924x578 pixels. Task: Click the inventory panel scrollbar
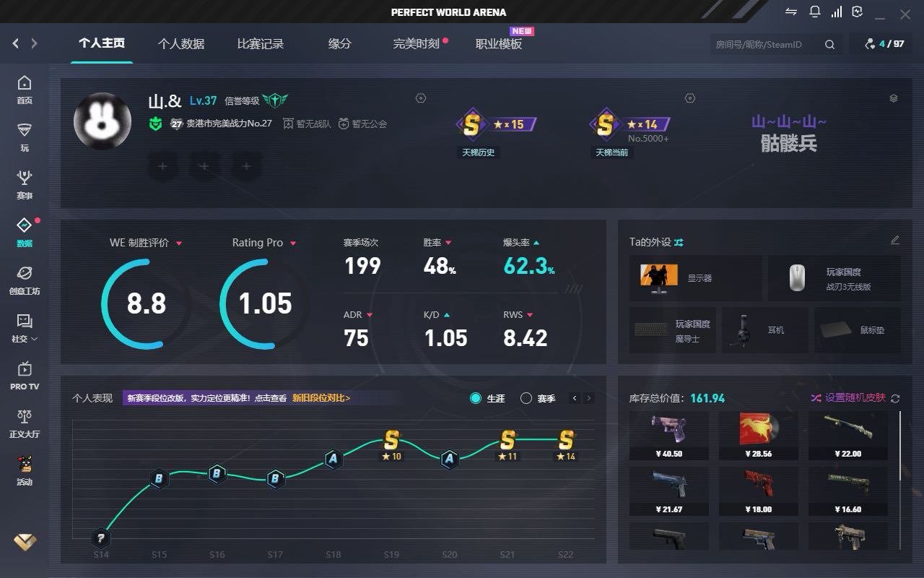click(x=900, y=446)
